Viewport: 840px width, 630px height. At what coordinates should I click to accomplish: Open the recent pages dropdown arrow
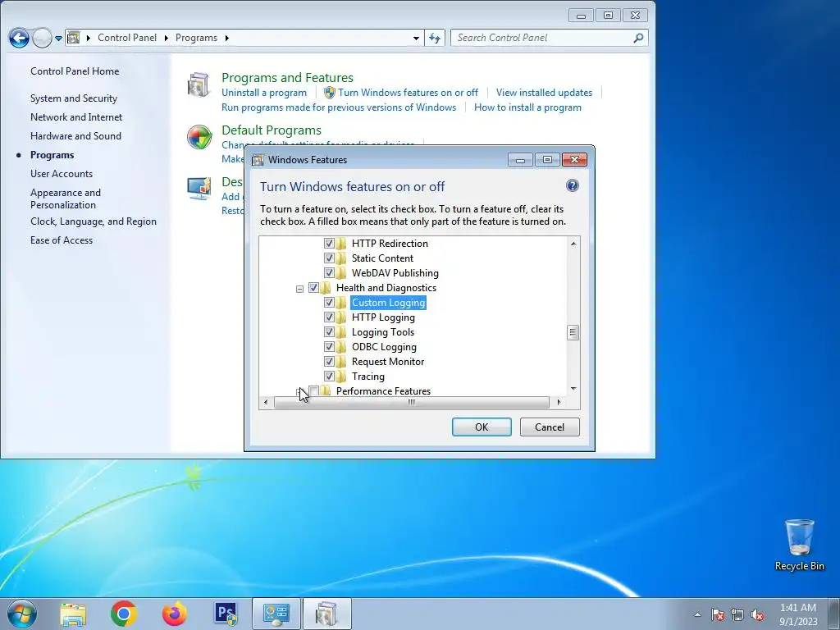pyautogui.click(x=58, y=38)
